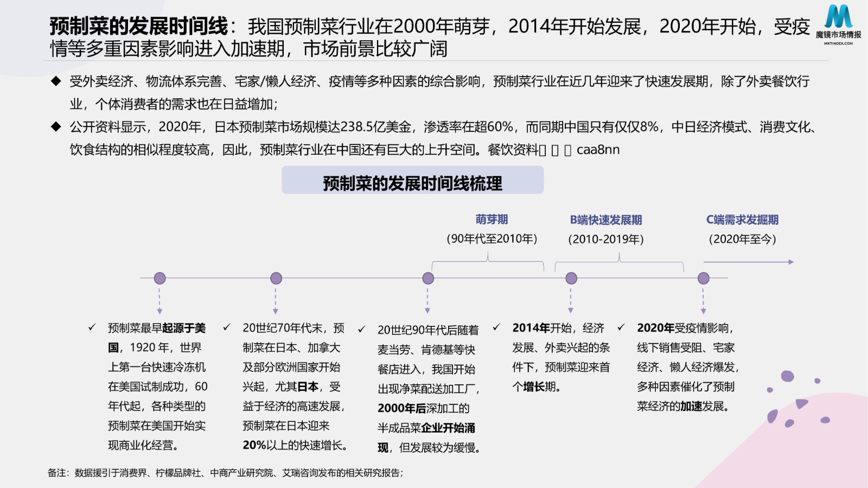
Task: Click the (90年代至2010年) date range
Action: click(x=492, y=239)
